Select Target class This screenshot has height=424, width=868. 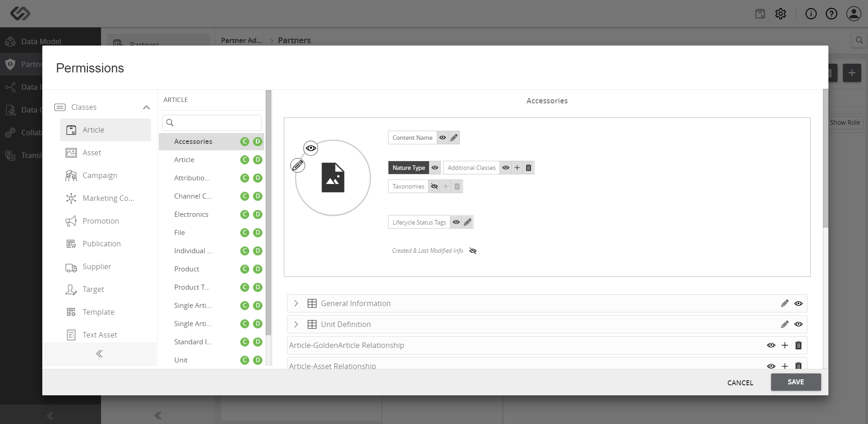point(106,289)
